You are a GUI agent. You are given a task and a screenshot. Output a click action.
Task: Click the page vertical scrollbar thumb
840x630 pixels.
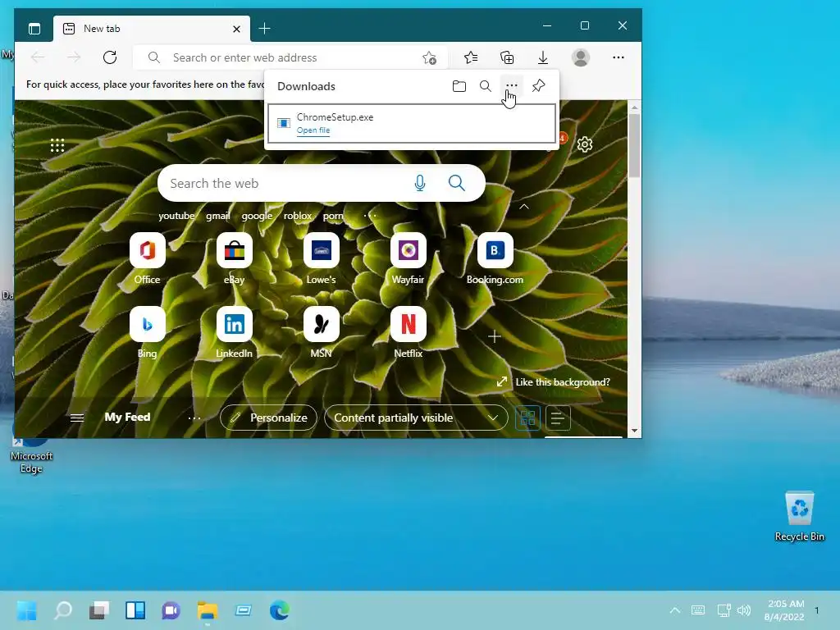(x=634, y=145)
